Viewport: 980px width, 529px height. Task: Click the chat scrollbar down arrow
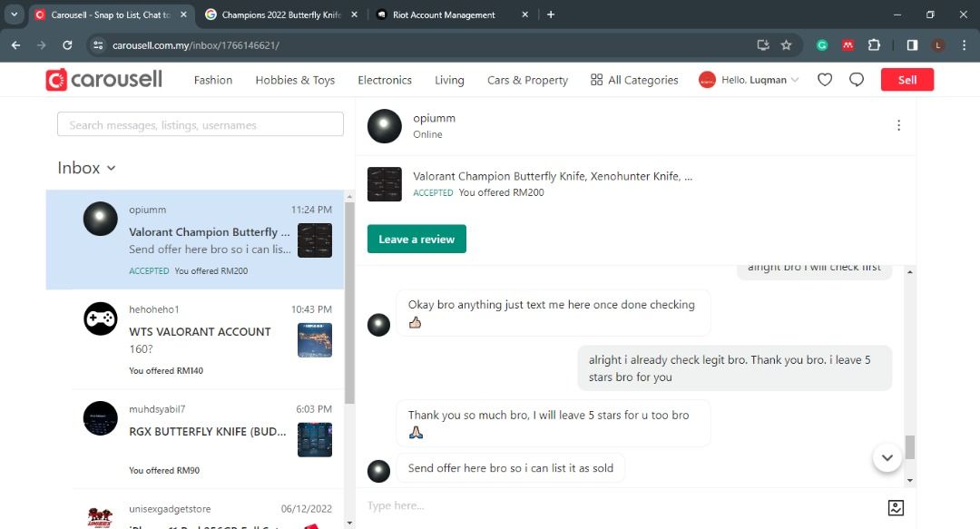coord(910,480)
